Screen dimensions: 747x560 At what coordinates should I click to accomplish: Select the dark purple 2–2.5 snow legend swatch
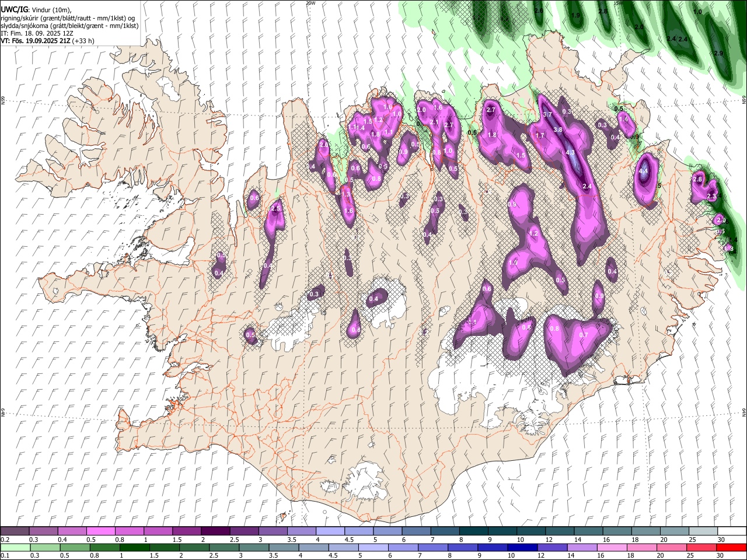(x=215, y=531)
